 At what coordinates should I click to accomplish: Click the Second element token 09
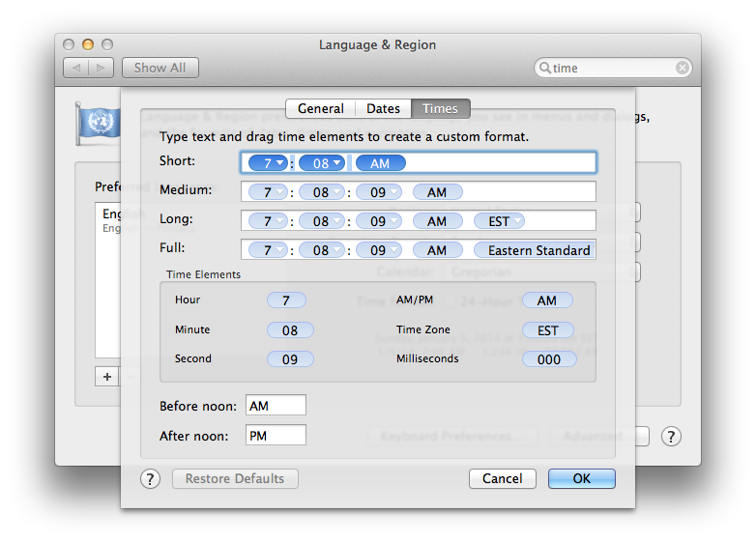point(290,359)
